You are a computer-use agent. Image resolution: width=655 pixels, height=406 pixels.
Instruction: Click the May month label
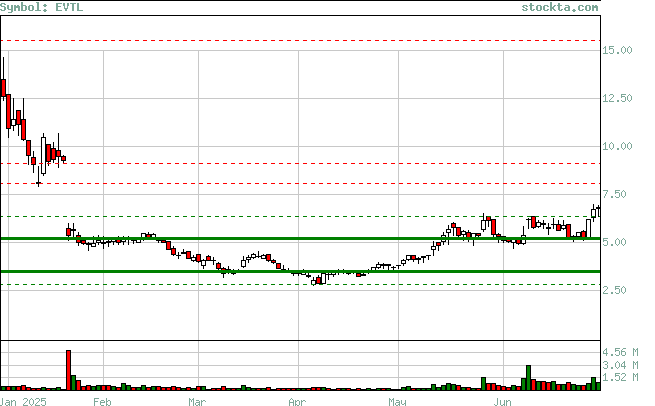coord(397,402)
